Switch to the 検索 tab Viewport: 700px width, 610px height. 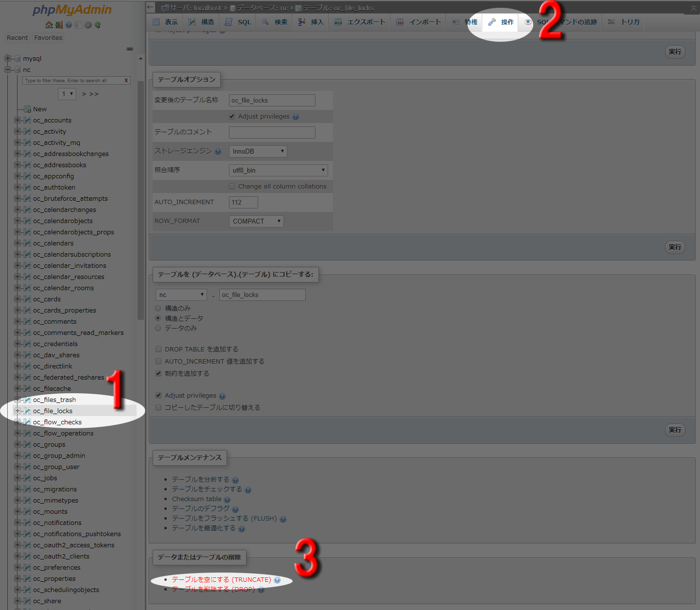[275, 22]
